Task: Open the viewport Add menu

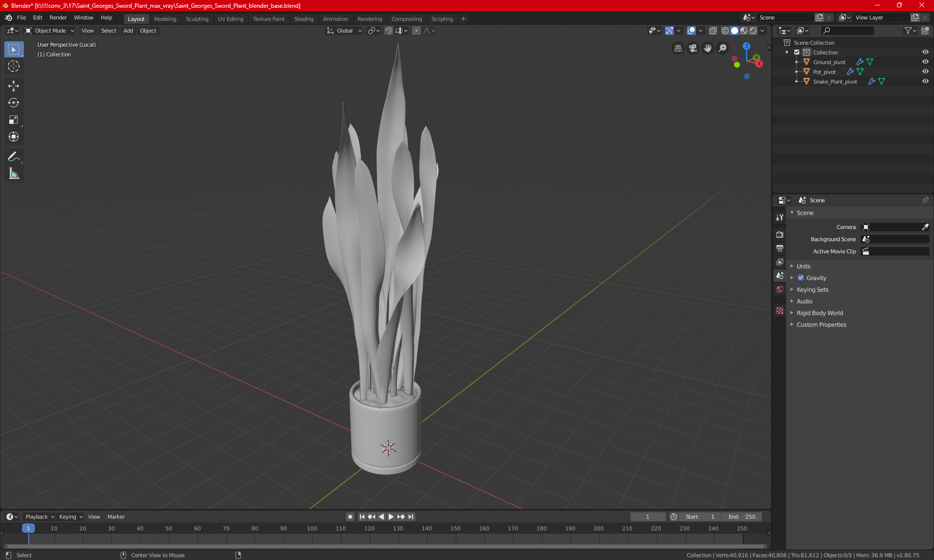Action: click(128, 31)
